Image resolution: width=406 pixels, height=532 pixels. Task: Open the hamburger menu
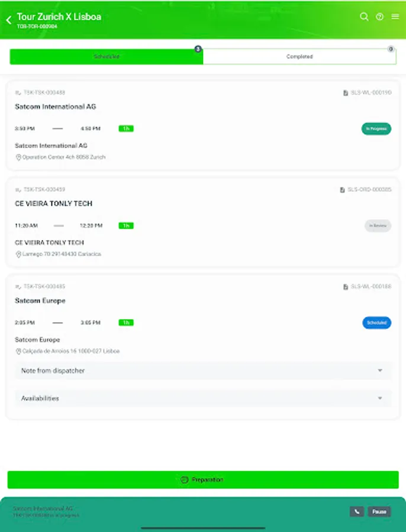[395, 17]
